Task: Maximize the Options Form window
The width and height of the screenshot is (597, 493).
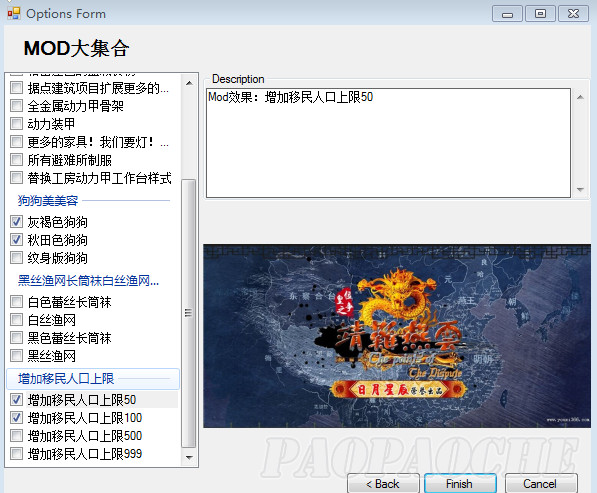Action: 540,14
